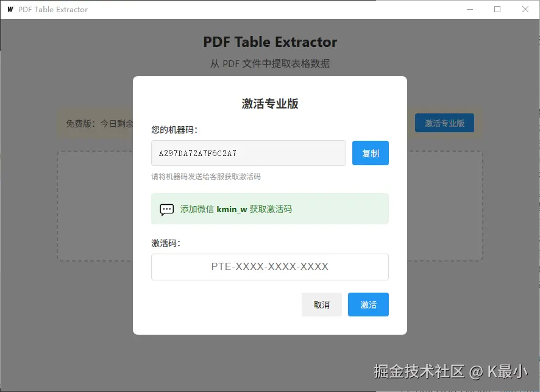The width and height of the screenshot is (540, 392).
Task: Copy the machine code with 复制 button
Action: pyautogui.click(x=370, y=153)
